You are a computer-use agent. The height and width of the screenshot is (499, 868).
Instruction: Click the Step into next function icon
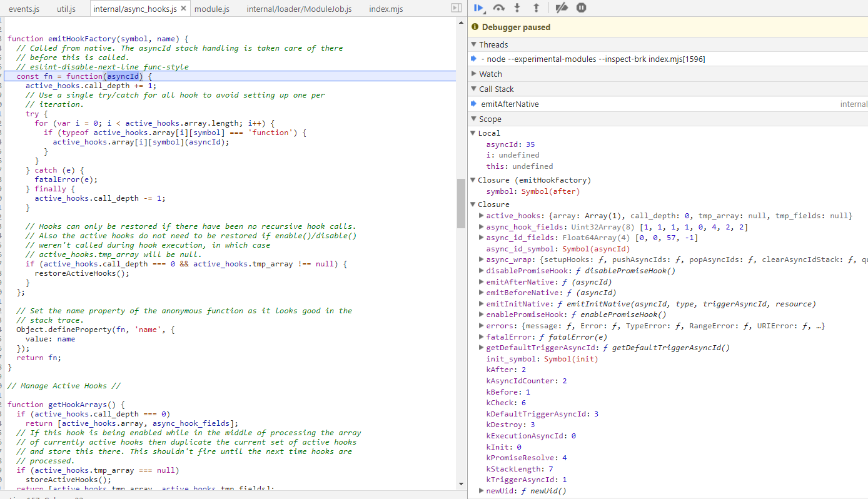pyautogui.click(x=517, y=8)
